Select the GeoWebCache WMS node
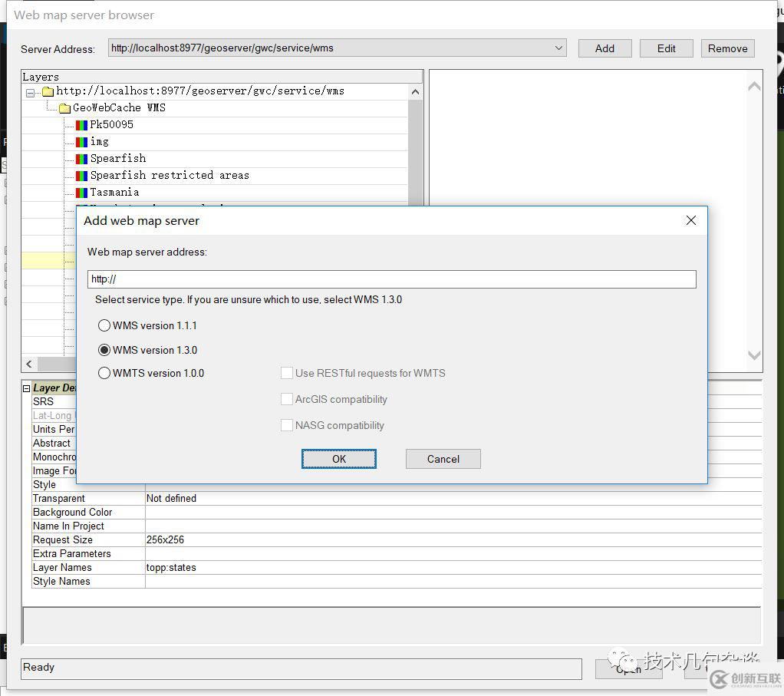 pos(119,107)
